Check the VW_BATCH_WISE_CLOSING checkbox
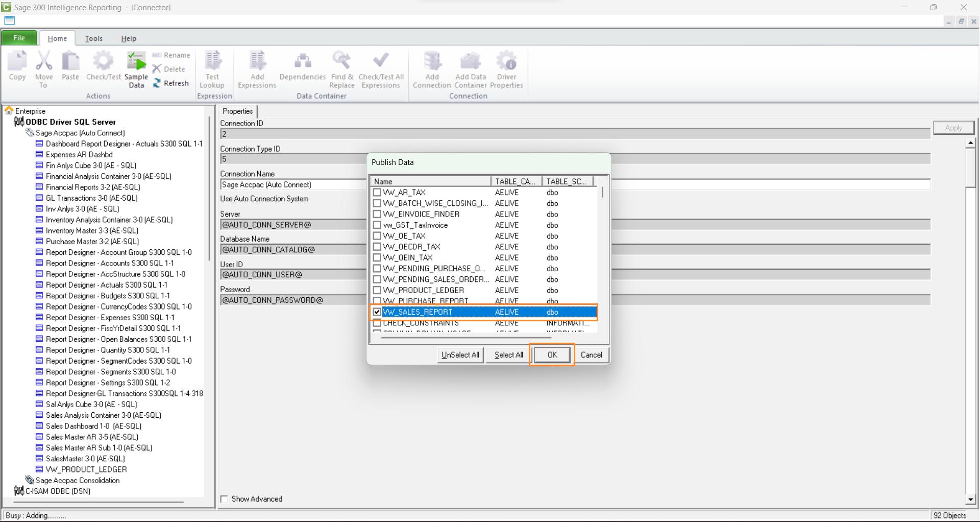The image size is (980, 522). click(x=377, y=203)
